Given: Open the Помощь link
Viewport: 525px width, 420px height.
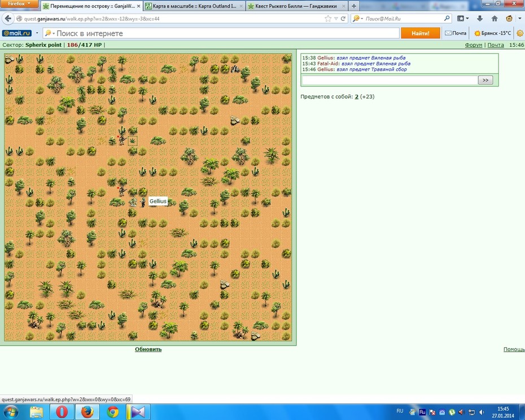Looking at the screenshot, I should click(514, 349).
